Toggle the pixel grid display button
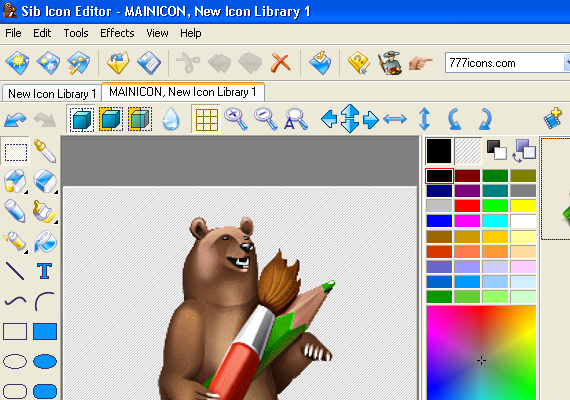The width and height of the screenshot is (570, 400). point(206,119)
